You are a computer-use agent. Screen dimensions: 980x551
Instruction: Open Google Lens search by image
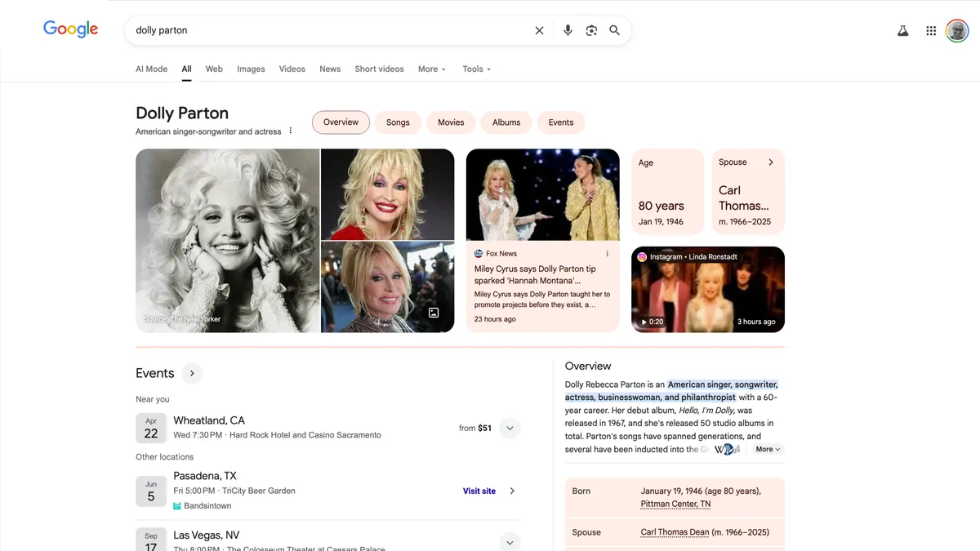pyautogui.click(x=591, y=29)
